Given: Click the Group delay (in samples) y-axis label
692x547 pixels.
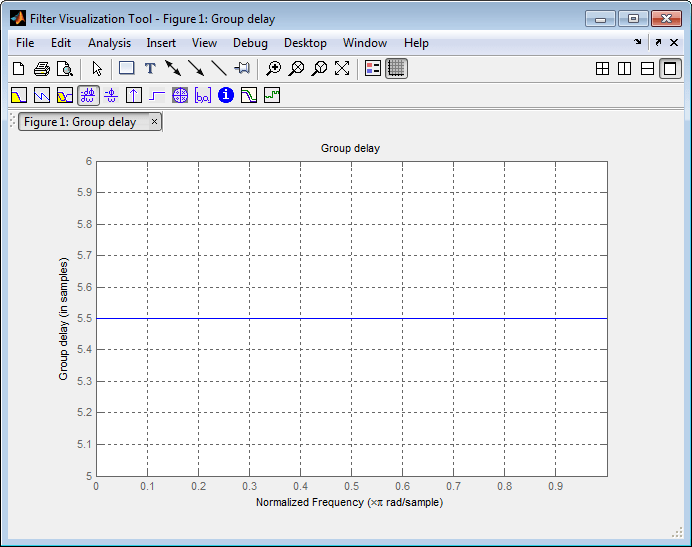Looking at the screenshot, I should click(x=64, y=319).
